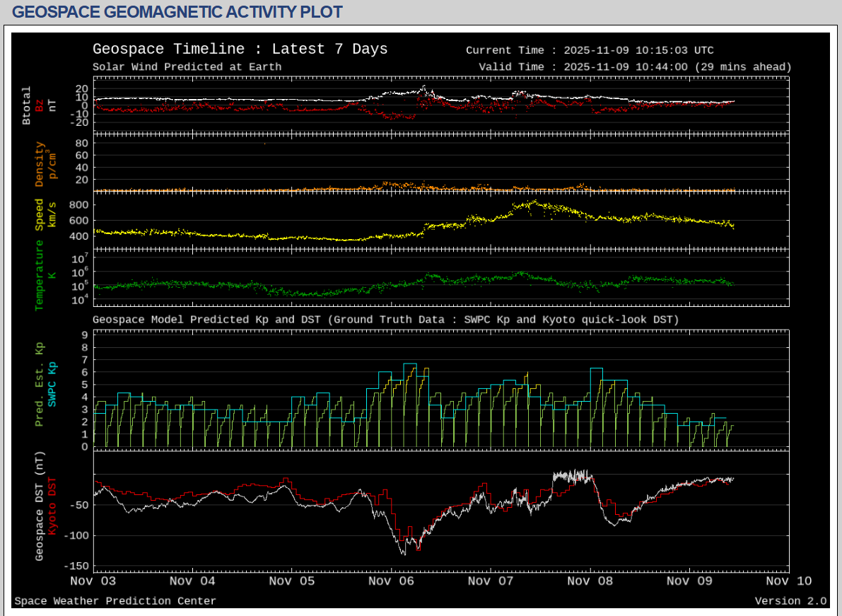Click the Nov 10 date on the time axis
This screenshot has width=842, height=616.
(x=788, y=581)
